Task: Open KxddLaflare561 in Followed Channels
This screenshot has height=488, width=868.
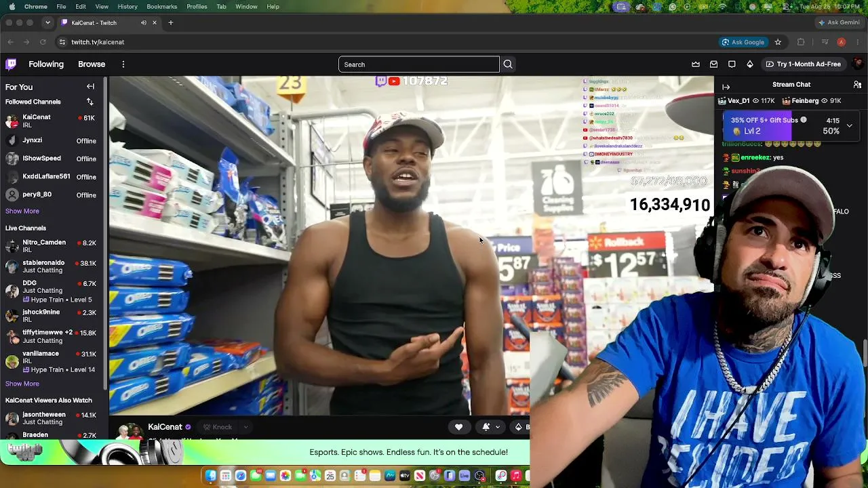Action: pyautogui.click(x=53, y=177)
